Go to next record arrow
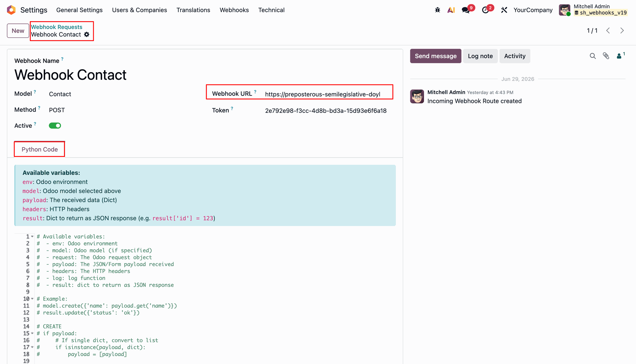Viewport: 636px width, 364px height. point(622,30)
